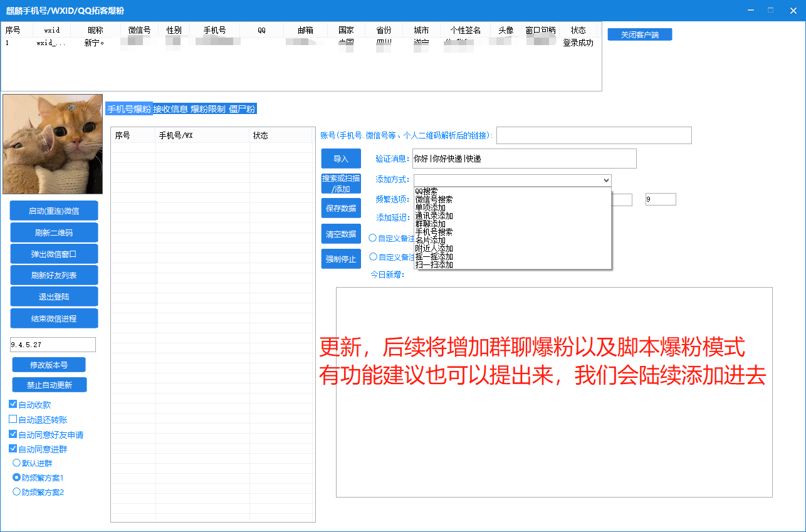
Task: Click 强制停止 force stop button
Action: pyautogui.click(x=341, y=259)
